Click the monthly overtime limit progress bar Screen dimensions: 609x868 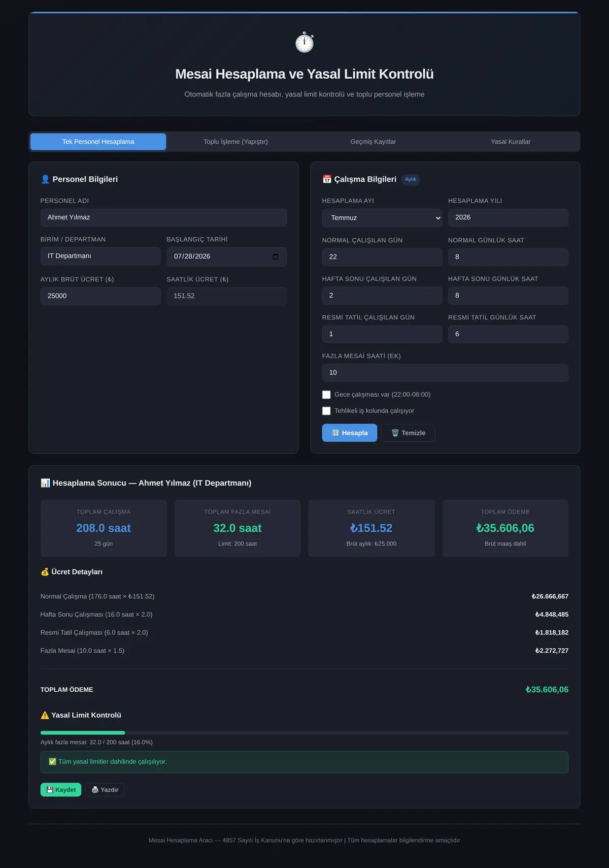[304, 733]
